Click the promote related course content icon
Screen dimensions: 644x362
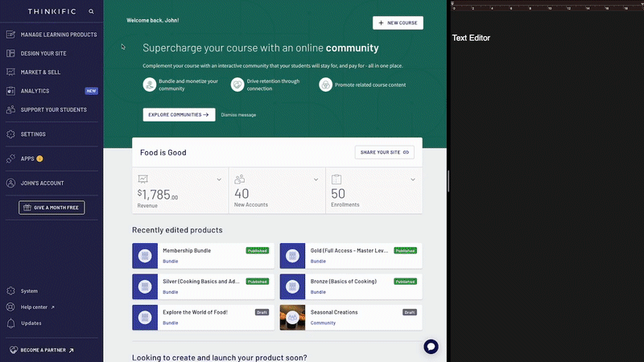coord(325,85)
